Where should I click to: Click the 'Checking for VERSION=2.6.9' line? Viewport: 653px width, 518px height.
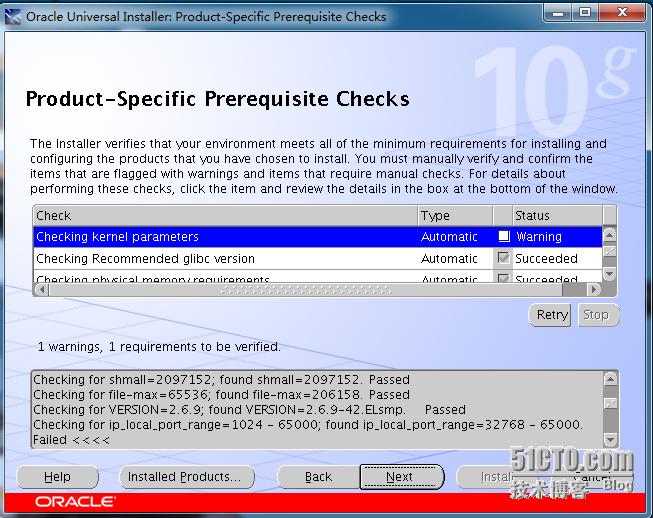[x=249, y=409]
